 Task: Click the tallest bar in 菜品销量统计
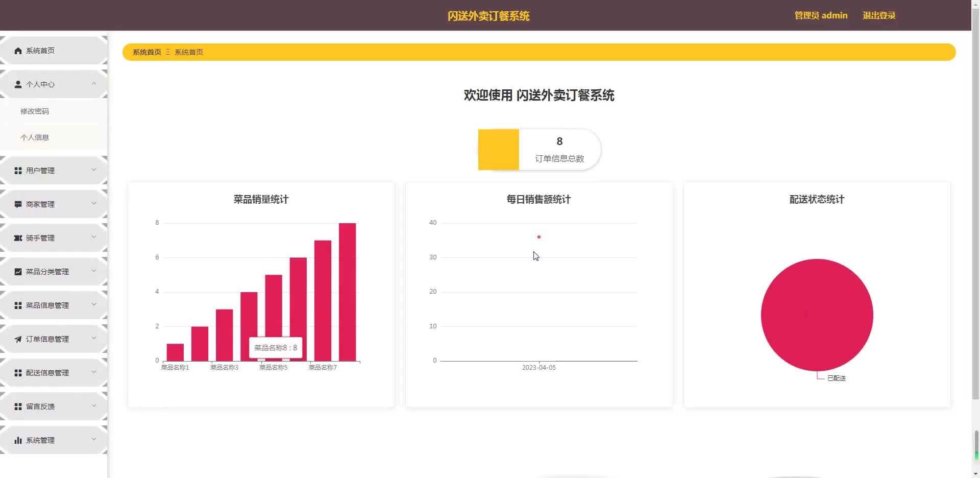[x=348, y=292]
